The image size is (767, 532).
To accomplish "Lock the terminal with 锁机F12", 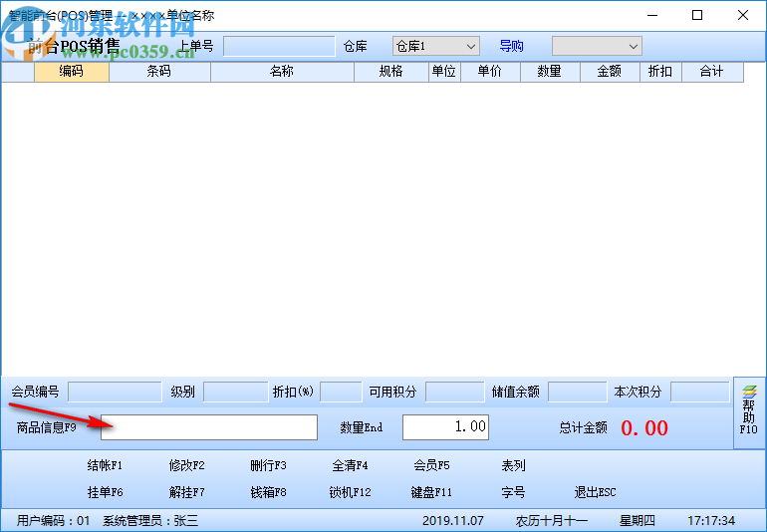I will click(x=350, y=492).
